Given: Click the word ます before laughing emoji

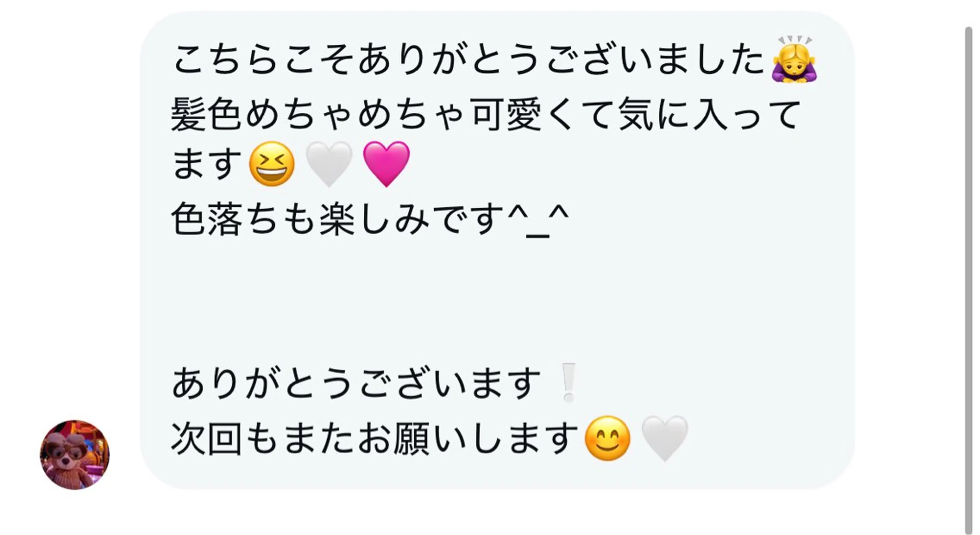Looking at the screenshot, I should tap(206, 165).
